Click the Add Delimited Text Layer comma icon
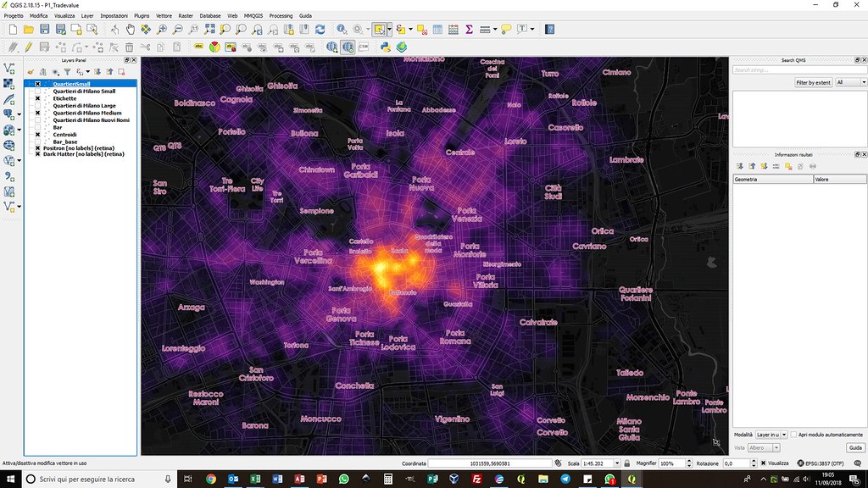868x488 pixels. pos(8,176)
